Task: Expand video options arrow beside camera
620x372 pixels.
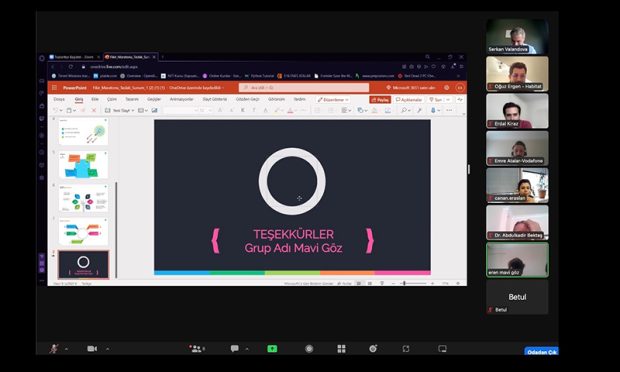Action: (x=108, y=349)
